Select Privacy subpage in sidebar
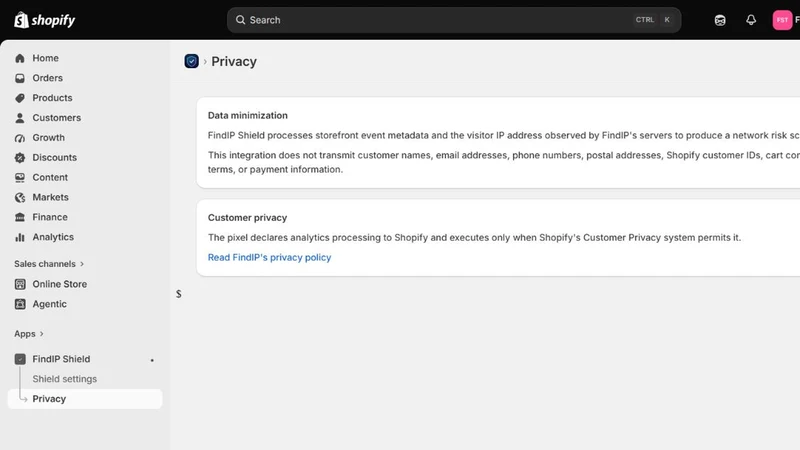The width and height of the screenshot is (800, 450). click(x=85, y=399)
